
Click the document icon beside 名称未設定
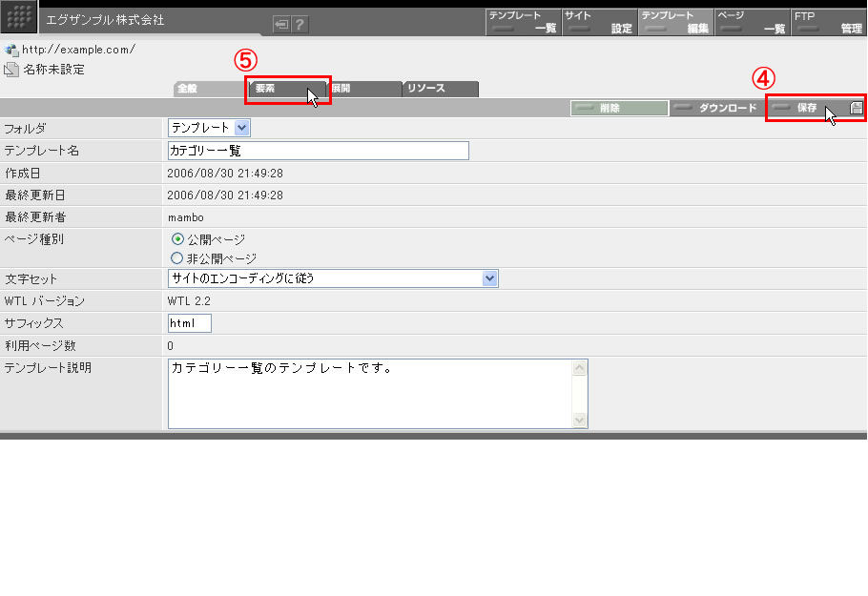(10, 70)
